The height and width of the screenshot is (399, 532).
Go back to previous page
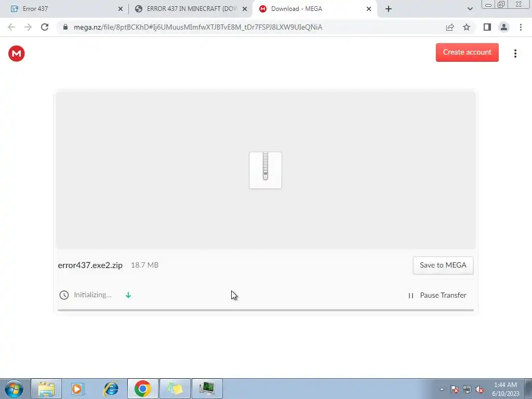tap(11, 27)
